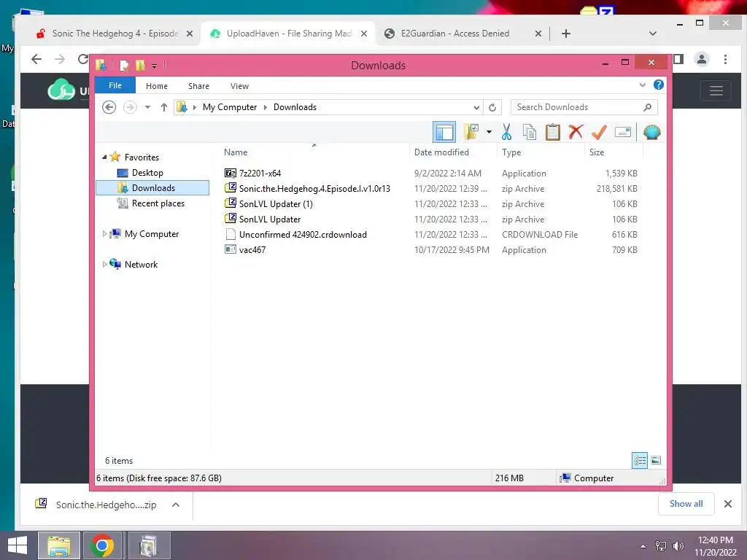Open a new Chrome tab

point(565,34)
